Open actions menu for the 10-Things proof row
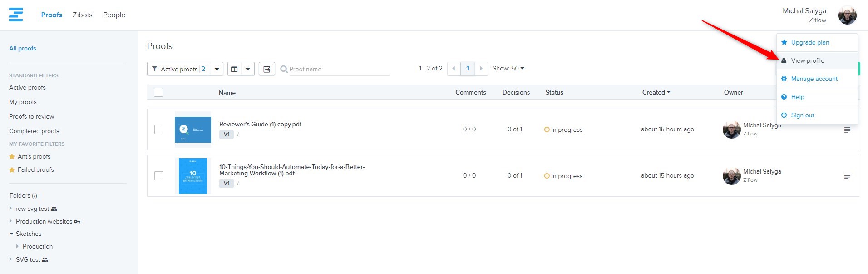 click(x=847, y=176)
